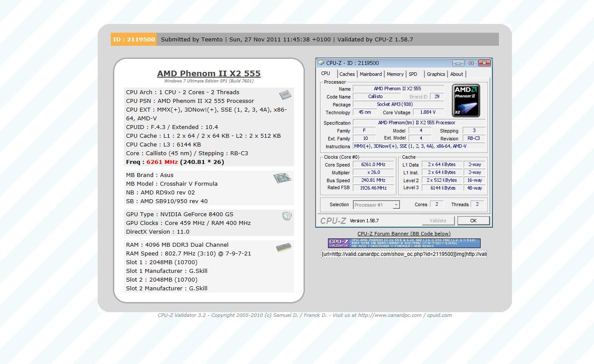
Task: Open the Processor #1 selection dropdown
Action: click(x=376, y=205)
